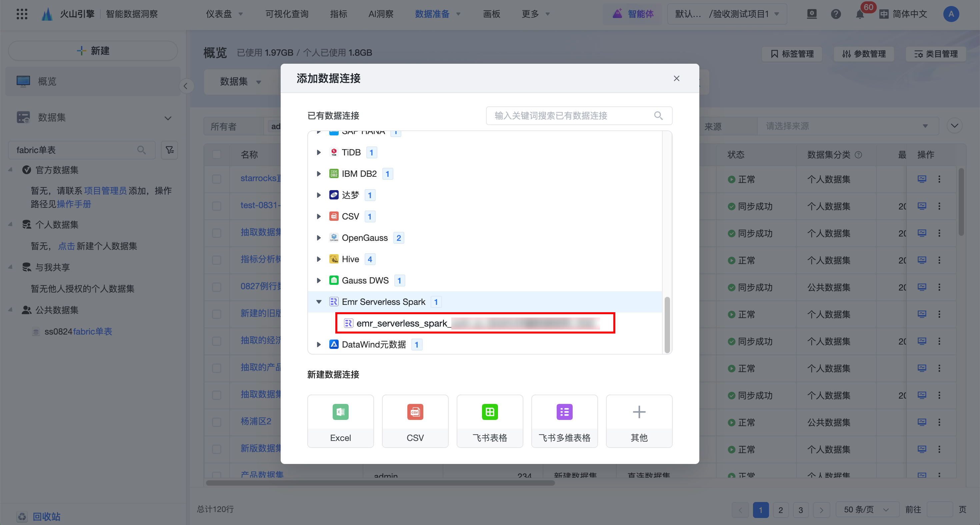Open the 可视化查询 menu
Screen dimensions: 980x525
click(x=287, y=14)
